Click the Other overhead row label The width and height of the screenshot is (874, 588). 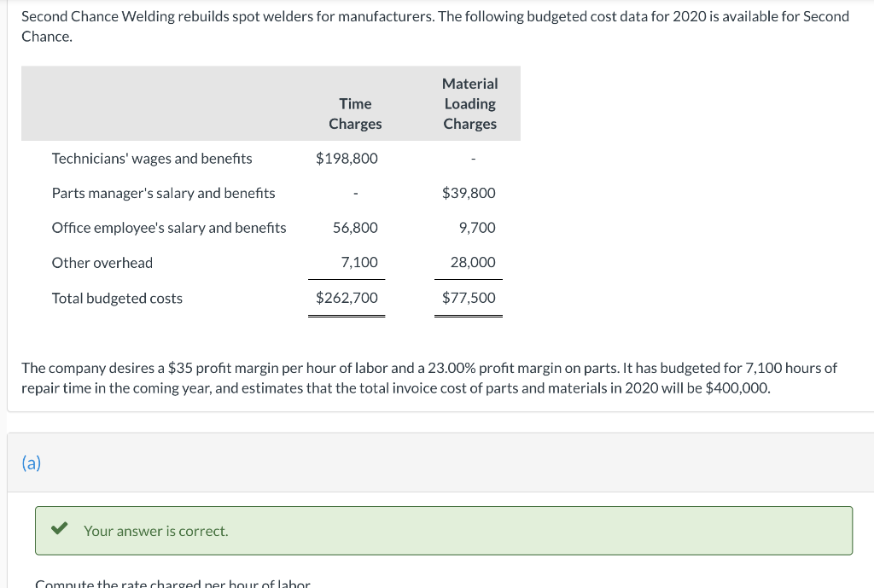[x=102, y=263]
